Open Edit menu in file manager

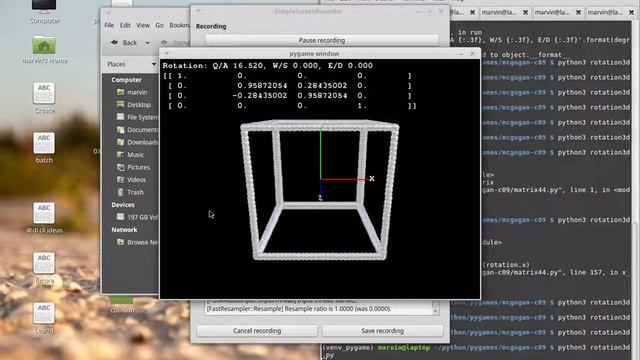pyautogui.click(x=125, y=25)
